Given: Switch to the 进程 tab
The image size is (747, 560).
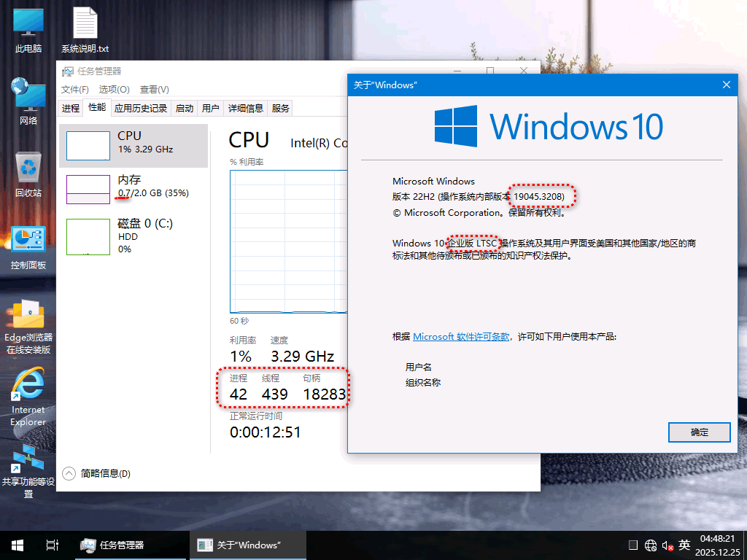Looking at the screenshot, I should [71, 108].
